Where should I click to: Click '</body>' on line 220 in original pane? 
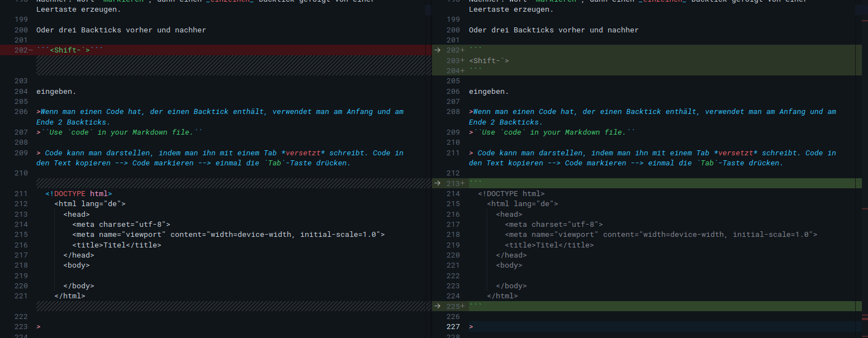[79, 286]
